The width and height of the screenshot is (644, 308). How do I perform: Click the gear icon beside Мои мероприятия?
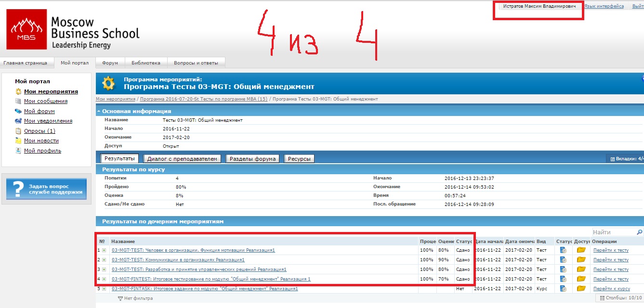(x=18, y=91)
